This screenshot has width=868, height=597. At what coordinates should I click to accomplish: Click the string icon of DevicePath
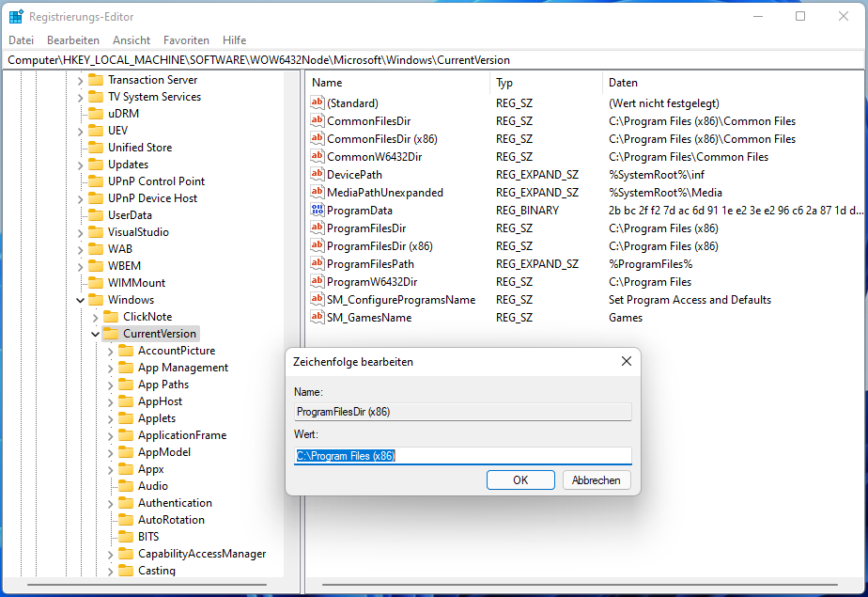318,174
